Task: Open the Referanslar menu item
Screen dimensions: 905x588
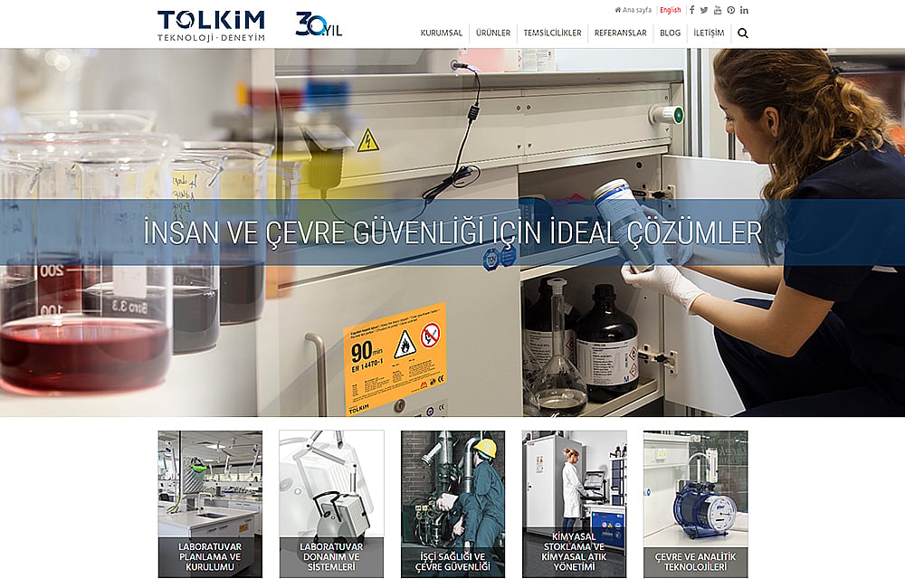Action: point(621,33)
